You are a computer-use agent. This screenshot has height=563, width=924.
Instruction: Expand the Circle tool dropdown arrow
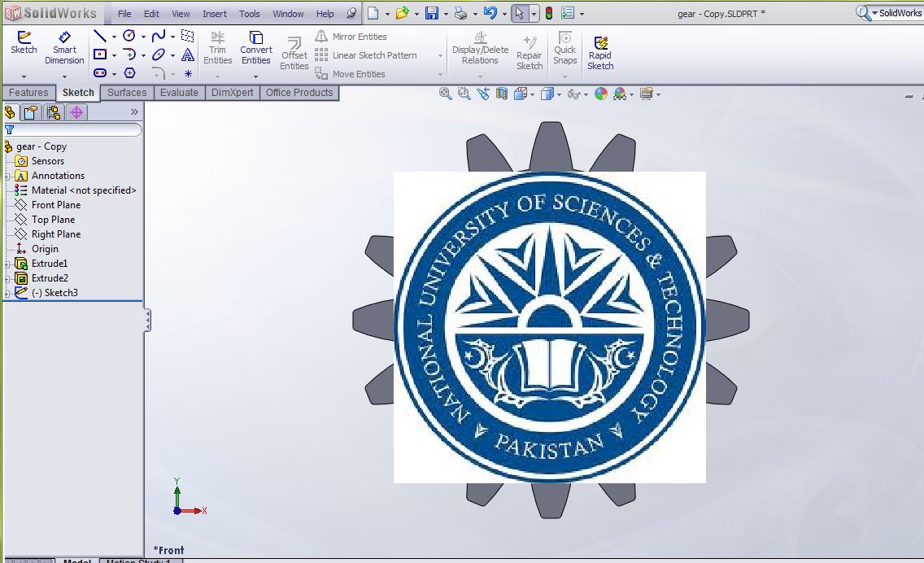pos(143,37)
